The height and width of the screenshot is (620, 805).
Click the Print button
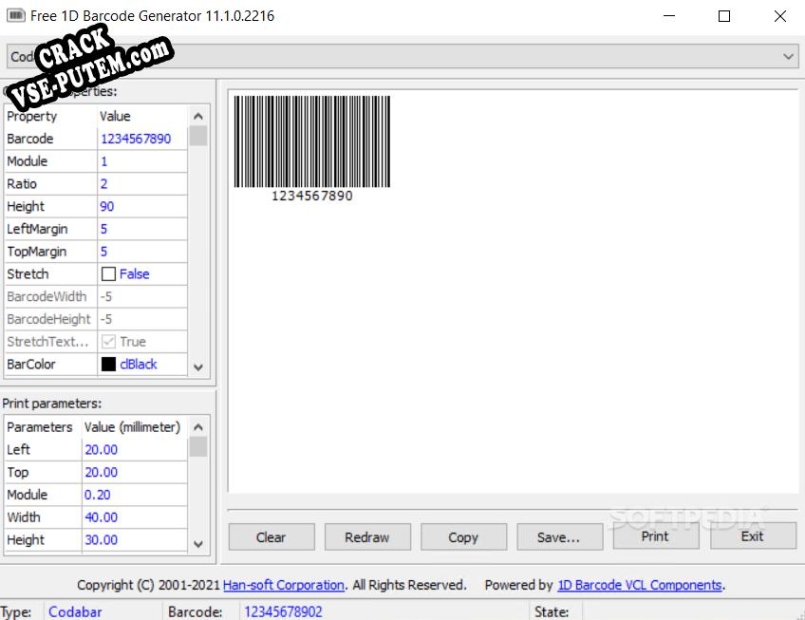pyautogui.click(x=655, y=536)
